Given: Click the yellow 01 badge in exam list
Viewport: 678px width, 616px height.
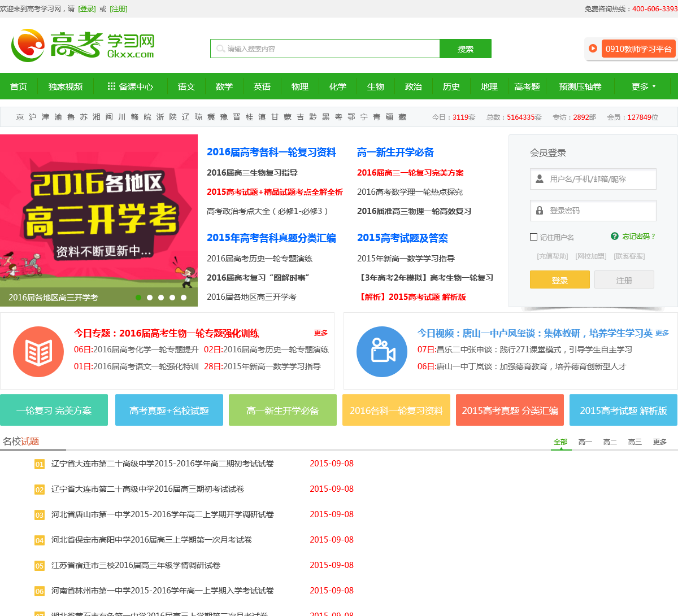Looking at the screenshot, I should [x=40, y=464].
